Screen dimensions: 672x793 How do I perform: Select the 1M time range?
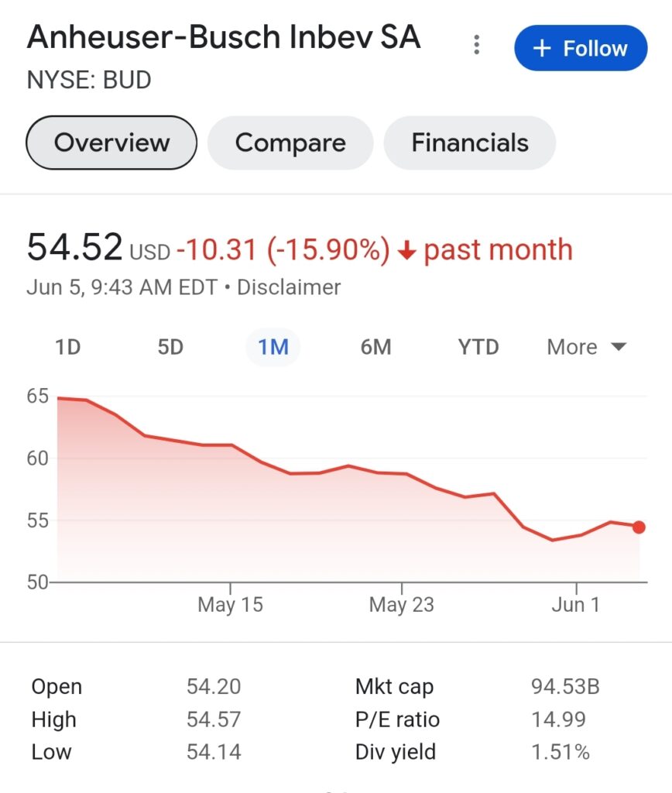coord(273,347)
